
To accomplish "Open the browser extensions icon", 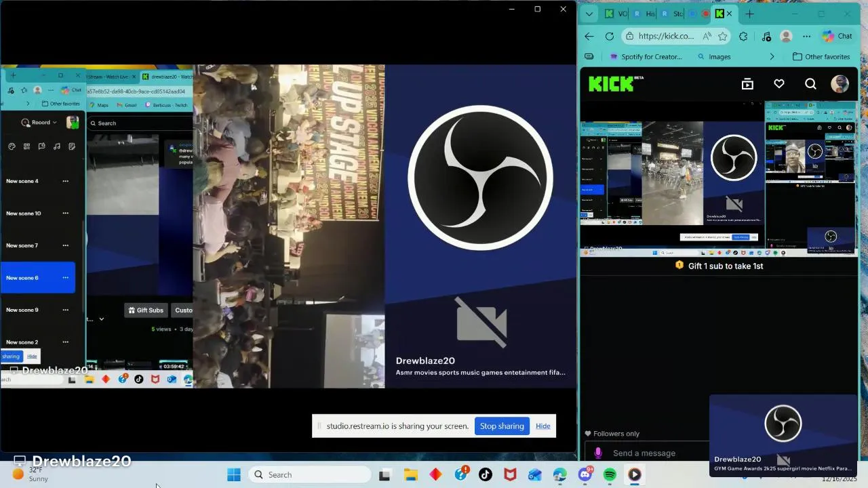I will (x=743, y=37).
